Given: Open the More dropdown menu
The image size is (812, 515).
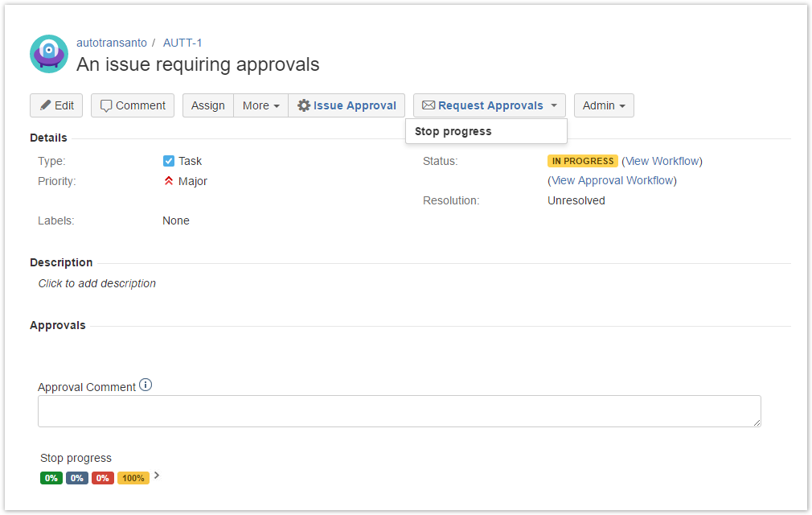Looking at the screenshot, I should point(260,105).
